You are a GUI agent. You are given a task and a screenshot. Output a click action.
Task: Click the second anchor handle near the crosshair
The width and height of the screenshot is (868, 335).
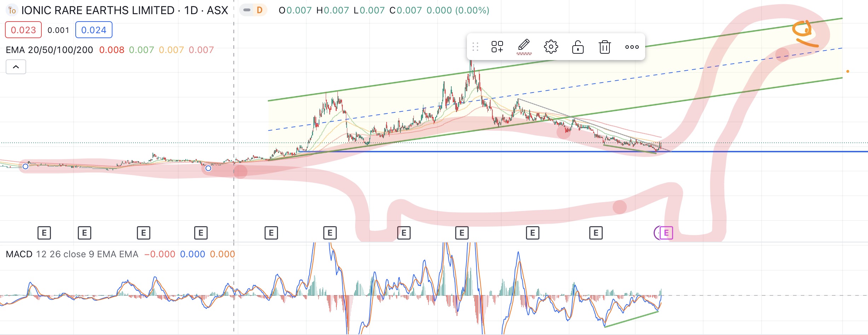tap(208, 168)
